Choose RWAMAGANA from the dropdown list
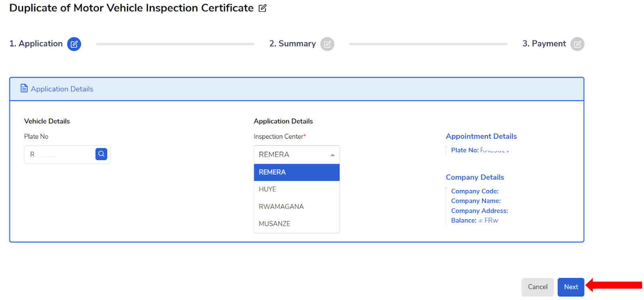This screenshot has width=644, height=300. [x=297, y=207]
